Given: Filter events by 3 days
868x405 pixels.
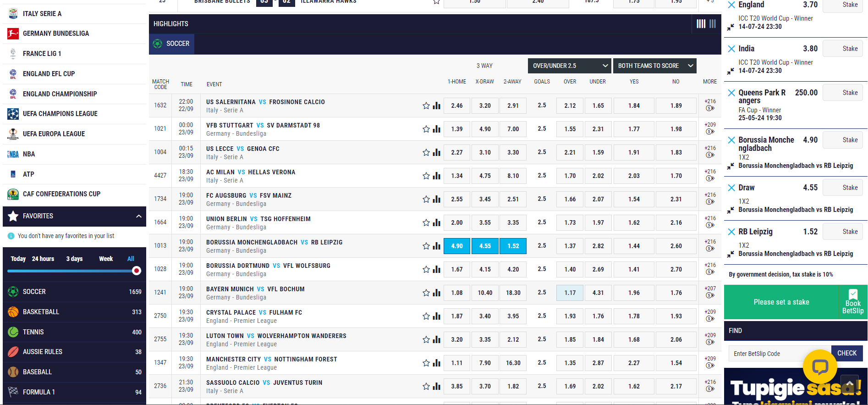Looking at the screenshot, I should coord(74,259).
